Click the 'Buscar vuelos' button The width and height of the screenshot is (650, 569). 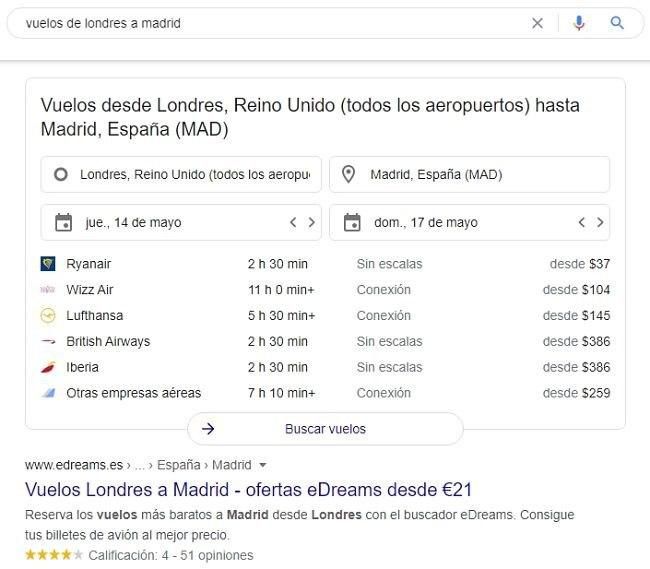325,429
